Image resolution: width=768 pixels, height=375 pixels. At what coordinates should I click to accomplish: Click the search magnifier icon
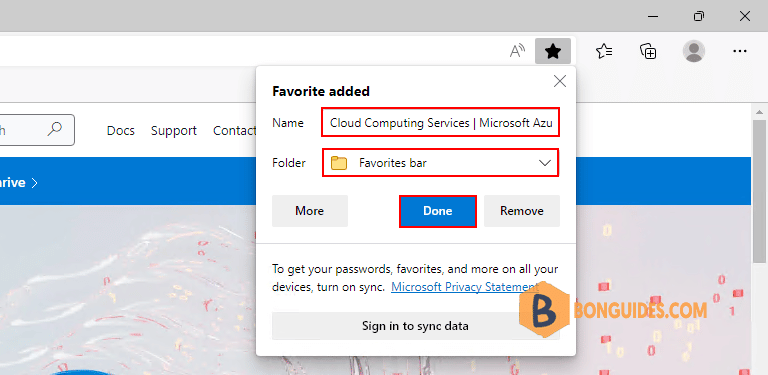(x=55, y=130)
